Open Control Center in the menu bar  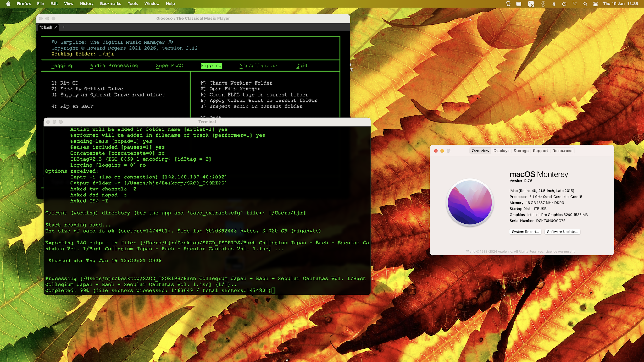point(595,4)
